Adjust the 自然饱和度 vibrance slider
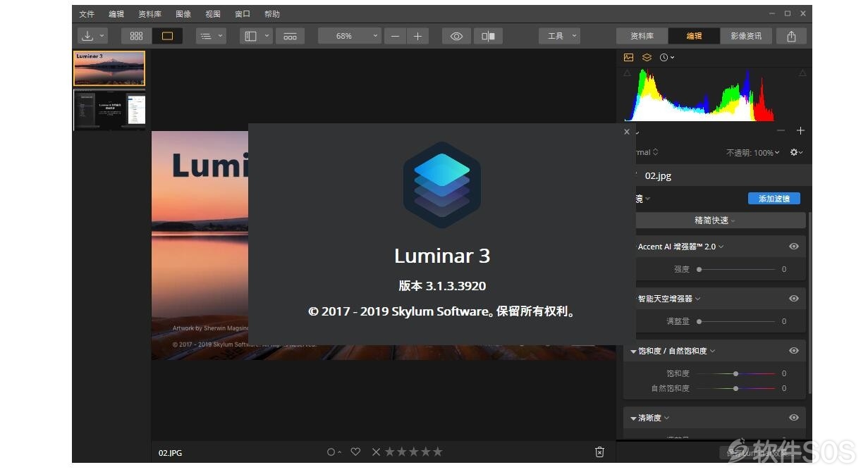The height and width of the screenshot is (472, 868). tap(735, 388)
